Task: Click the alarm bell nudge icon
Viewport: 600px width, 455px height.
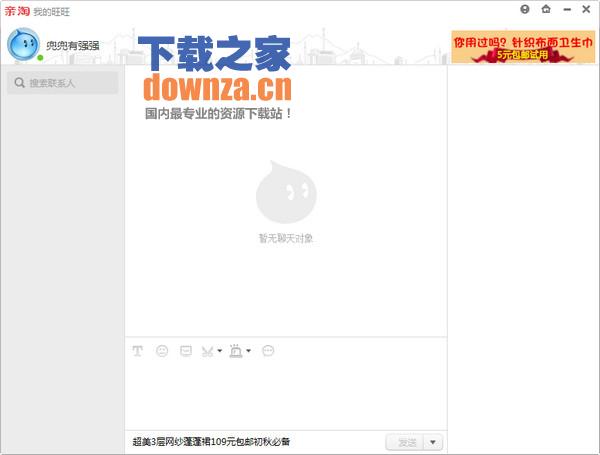Action: pos(236,351)
